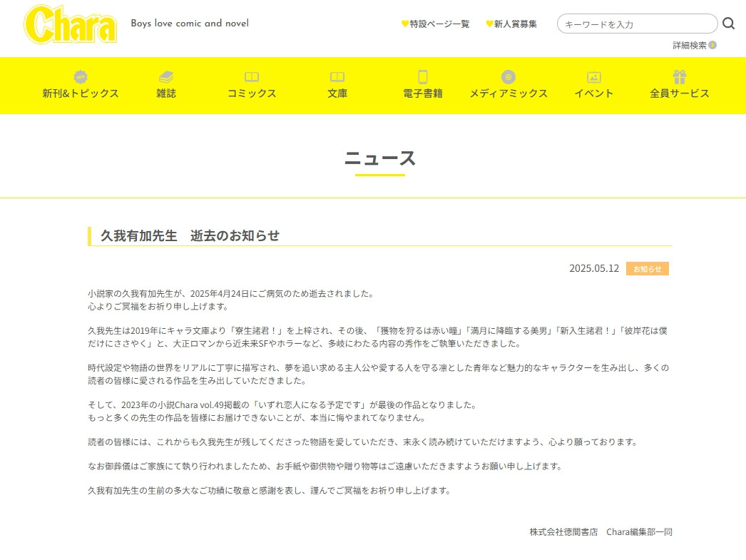The width and height of the screenshot is (746, 560).
Task: Click the ニュース page heading
Action: 379,158
